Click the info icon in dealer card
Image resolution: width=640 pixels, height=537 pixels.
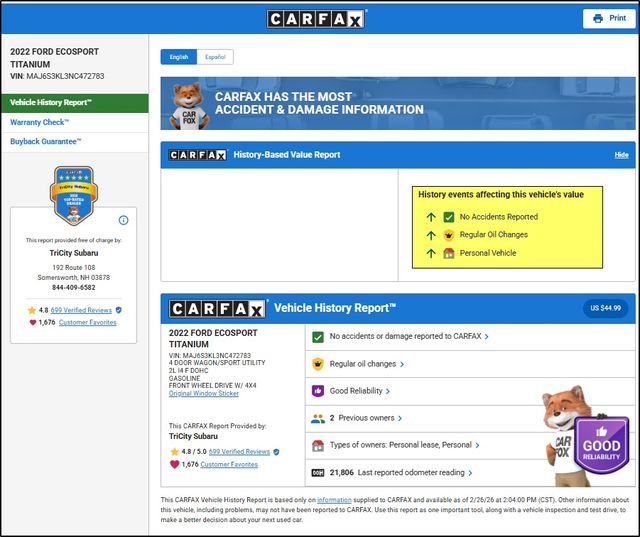pyautogui.click(x=123, y=220)
